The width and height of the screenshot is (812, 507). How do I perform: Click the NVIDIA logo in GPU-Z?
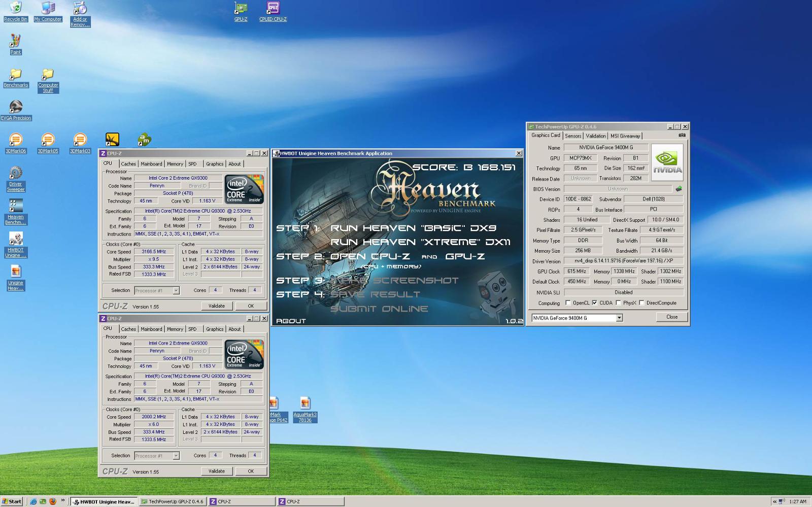pos(667,162)
